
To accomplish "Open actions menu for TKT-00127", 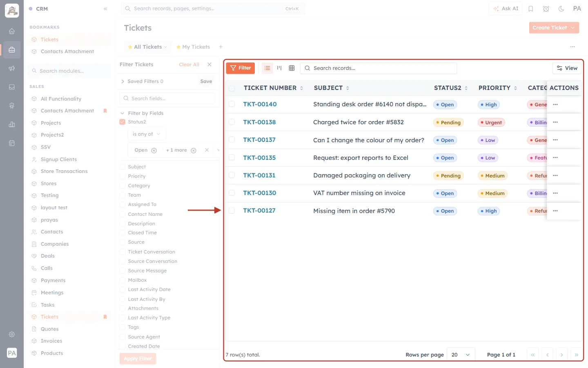I will [x=555, y=211].
